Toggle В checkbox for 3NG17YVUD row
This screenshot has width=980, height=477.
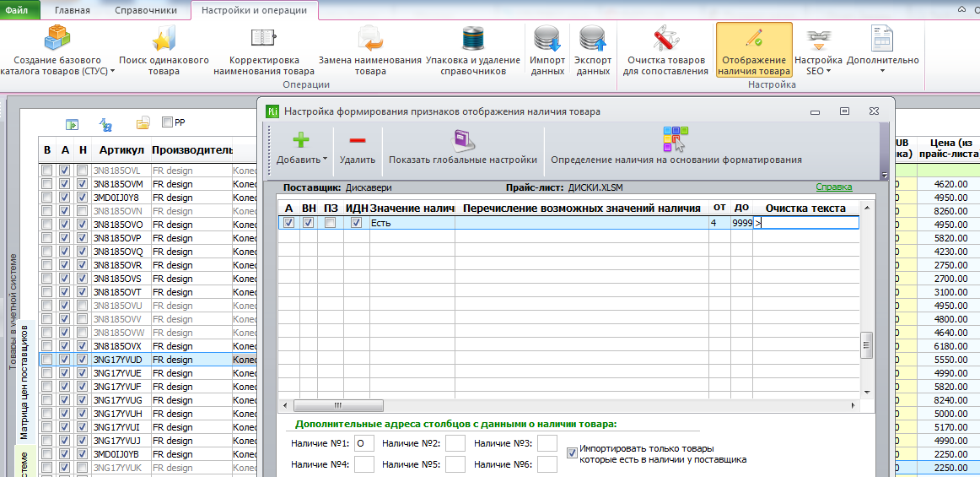coord(47,360)
